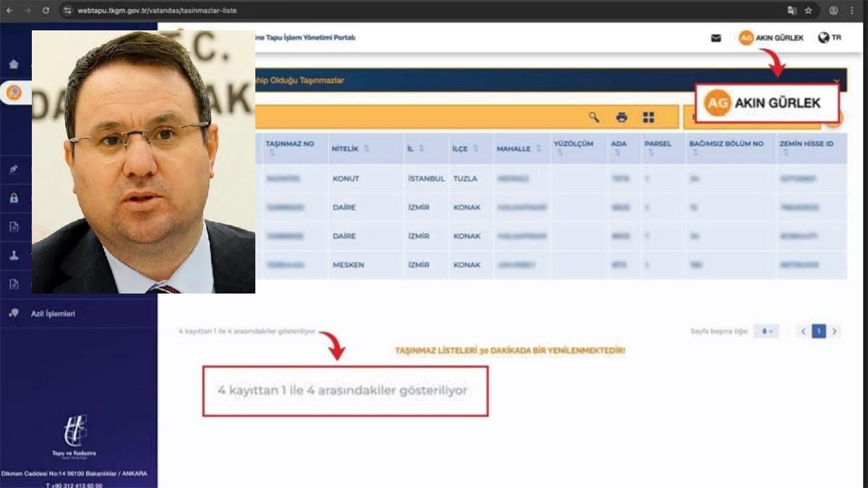Print the property list via printer icon
The image size is (868, 488).
tap(621, 117)
